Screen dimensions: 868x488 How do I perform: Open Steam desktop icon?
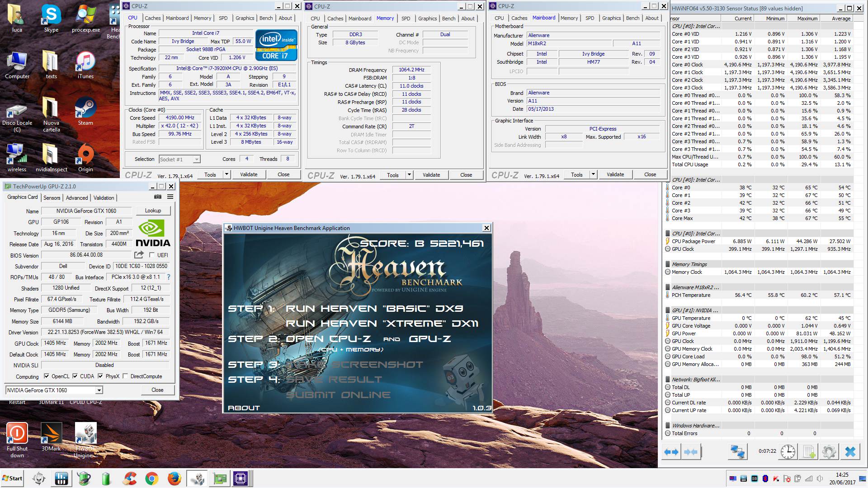[85, 112]
